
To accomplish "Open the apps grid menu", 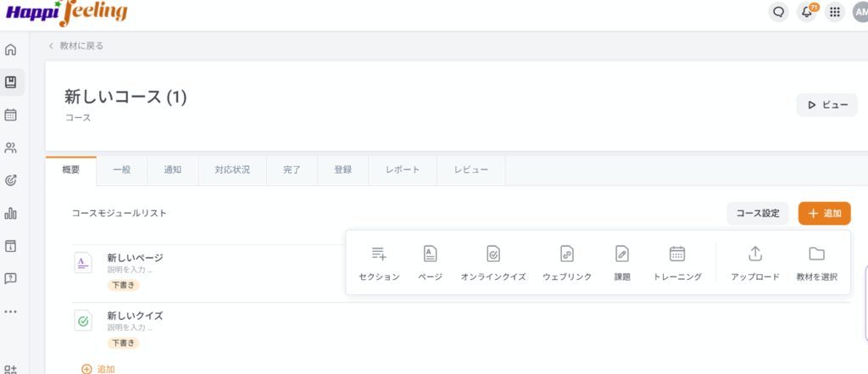I will (835, 12).
